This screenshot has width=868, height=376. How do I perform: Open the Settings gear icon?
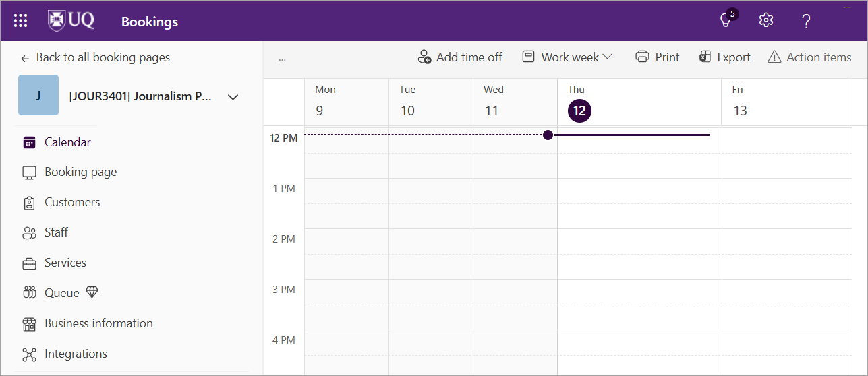pyautogui.click(x=765, y=20)
